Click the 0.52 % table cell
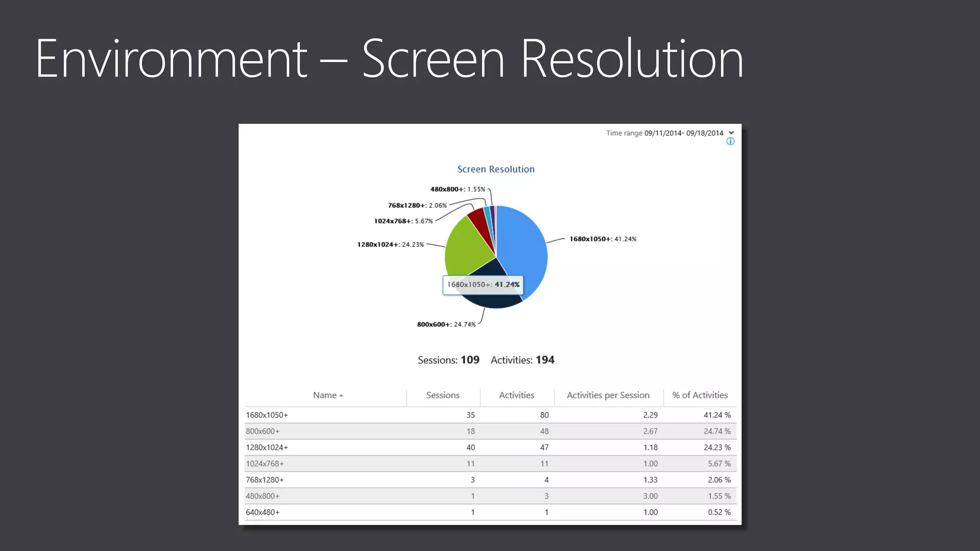This screenshot has height=551, width=980. (719, 512)
